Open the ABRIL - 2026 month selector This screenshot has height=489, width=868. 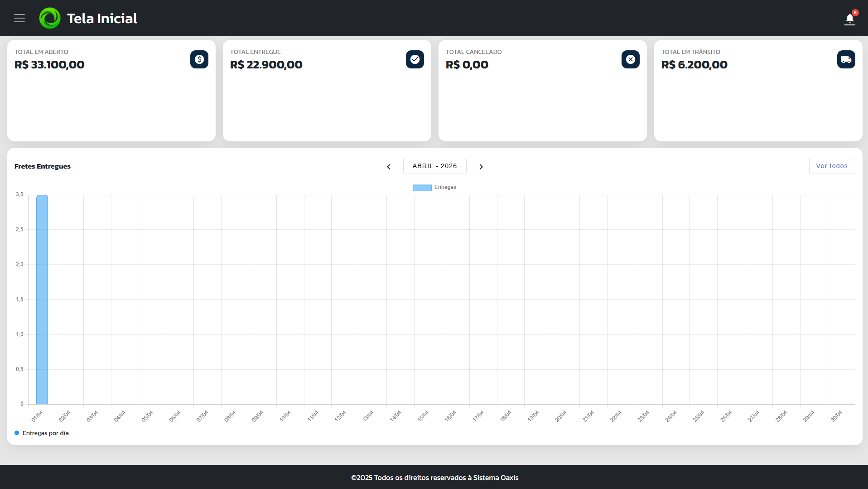pos(434,166)
